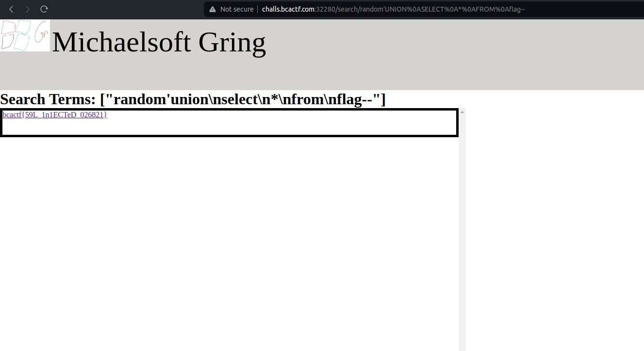Click the 'Not secure' site info label
The width and height of the screenshot is (644, 351).
pyautogui.click(x=237, y=9)
